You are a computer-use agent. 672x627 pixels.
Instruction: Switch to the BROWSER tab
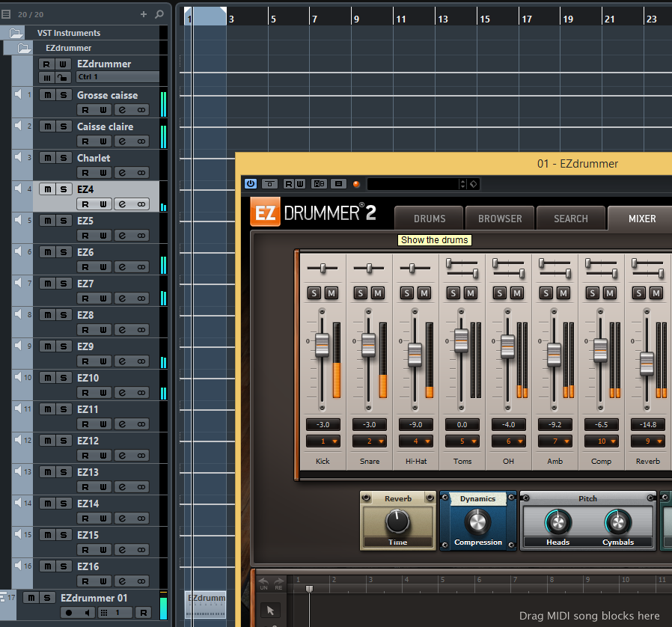pos(500,218)
